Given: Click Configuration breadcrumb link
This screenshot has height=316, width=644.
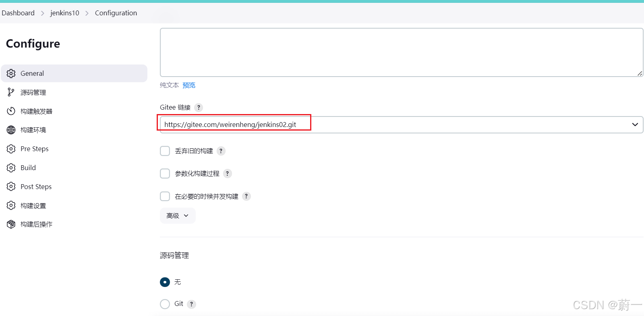Looking at the screenshot, I should pos(116,13).
